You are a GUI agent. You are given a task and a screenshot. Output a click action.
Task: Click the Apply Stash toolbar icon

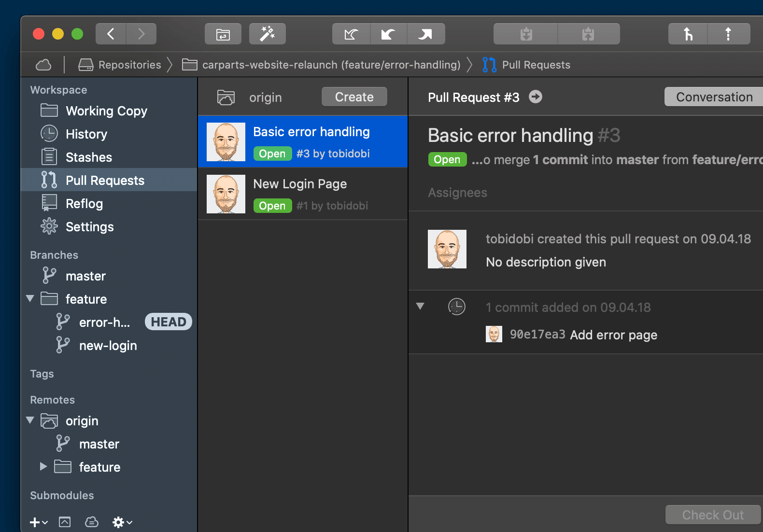tap(588, 34)
